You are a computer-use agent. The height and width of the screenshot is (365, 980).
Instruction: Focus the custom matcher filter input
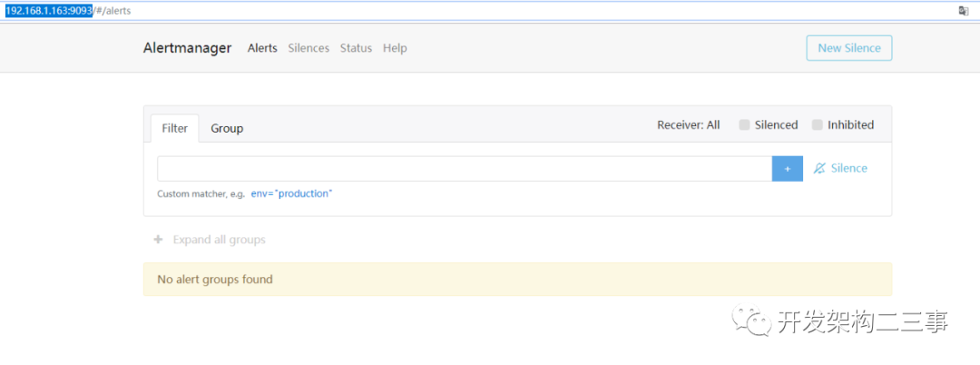coord(464,169)
